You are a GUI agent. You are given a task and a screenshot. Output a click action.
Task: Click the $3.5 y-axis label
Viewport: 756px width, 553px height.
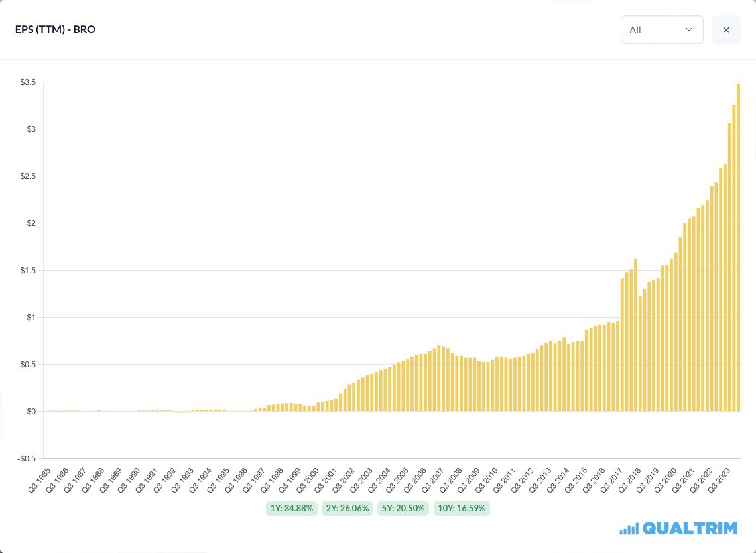[28, 82]
